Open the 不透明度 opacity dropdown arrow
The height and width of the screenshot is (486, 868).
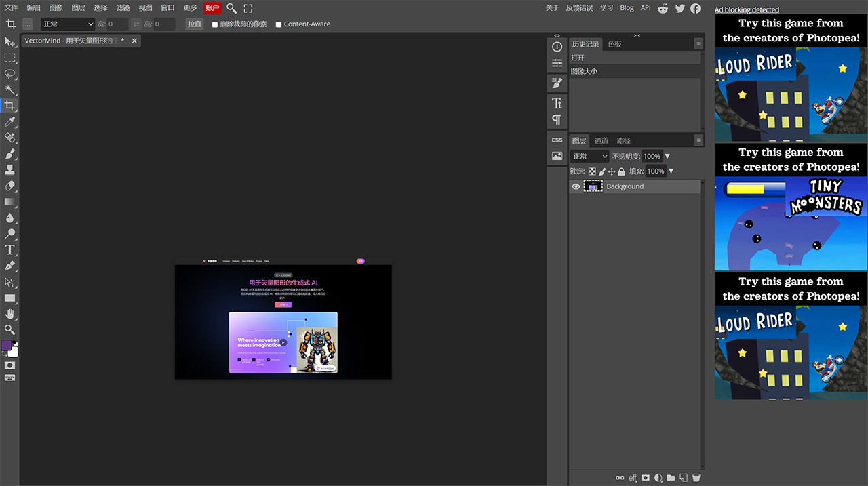pyautogui.click(x=667, y=155)
